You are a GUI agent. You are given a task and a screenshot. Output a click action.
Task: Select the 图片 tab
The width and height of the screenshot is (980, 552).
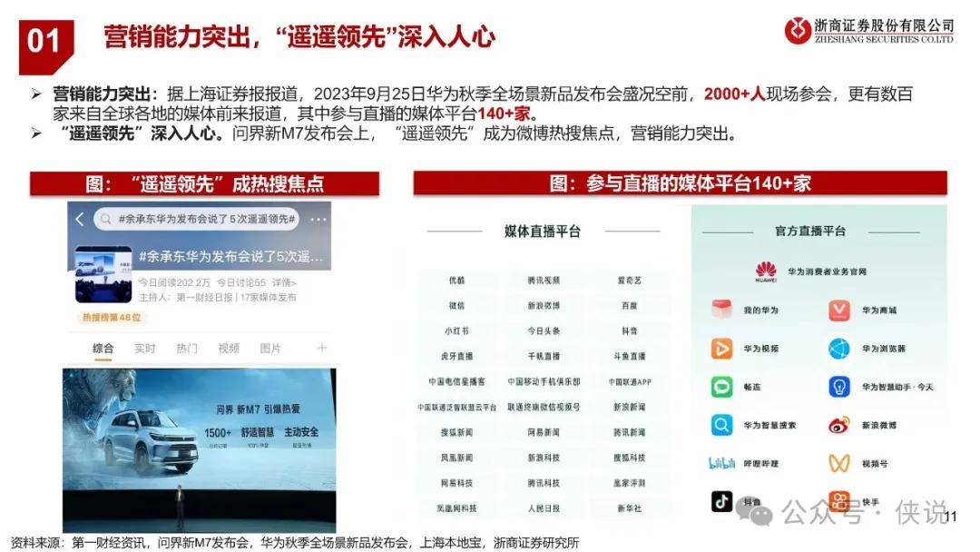coord(270,349)
